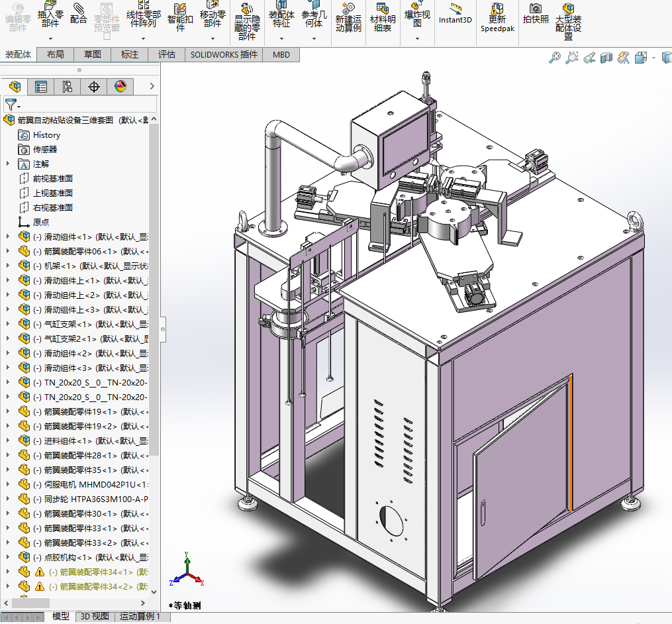Image resolution: width=672 pixels, height=624 pixels.
Task: Switch to the 评估 (Evaluate) ribbon tab
Action: coord(167,54)
